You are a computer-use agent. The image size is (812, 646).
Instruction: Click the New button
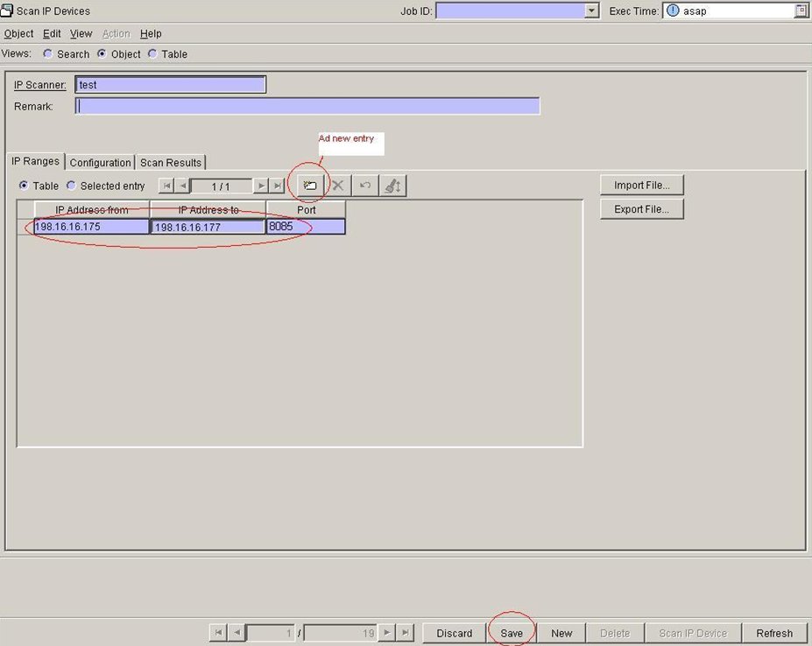[x=561, y=633]
